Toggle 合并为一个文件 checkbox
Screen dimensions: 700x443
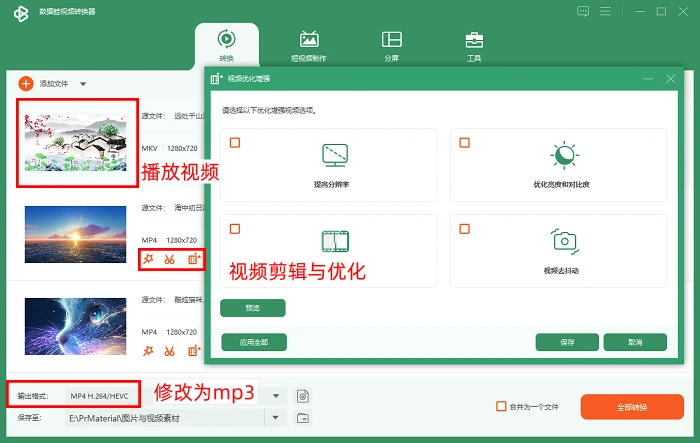[x=501, y=406]
